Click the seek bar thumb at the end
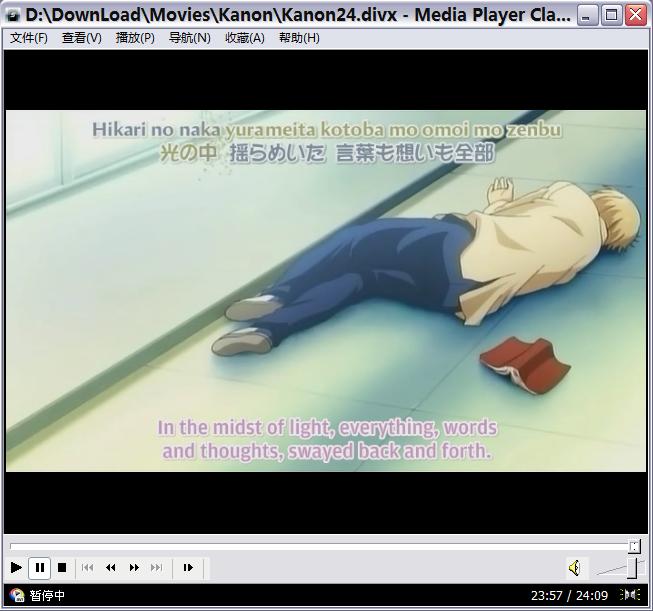This screenshot has width=653, height=611. point(634,546)
